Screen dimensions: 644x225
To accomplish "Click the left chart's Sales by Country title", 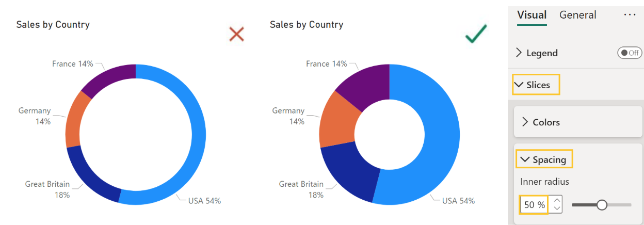I will (53, 25).
